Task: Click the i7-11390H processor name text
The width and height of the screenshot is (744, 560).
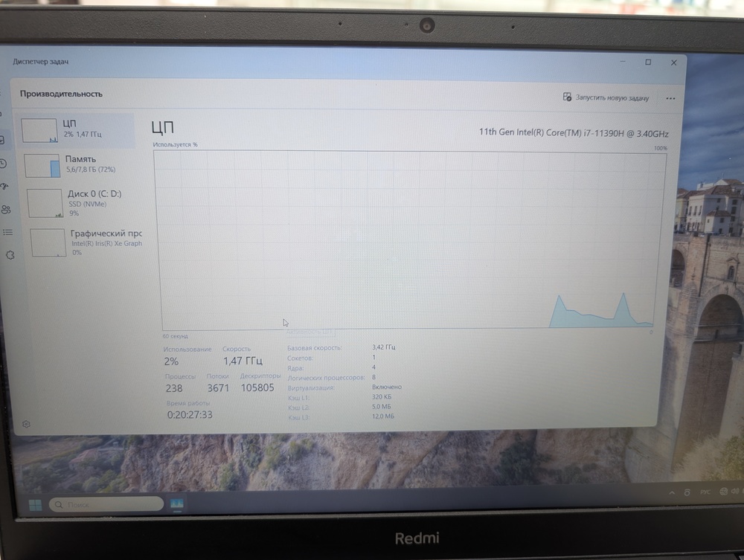Action: click(574, 133)
